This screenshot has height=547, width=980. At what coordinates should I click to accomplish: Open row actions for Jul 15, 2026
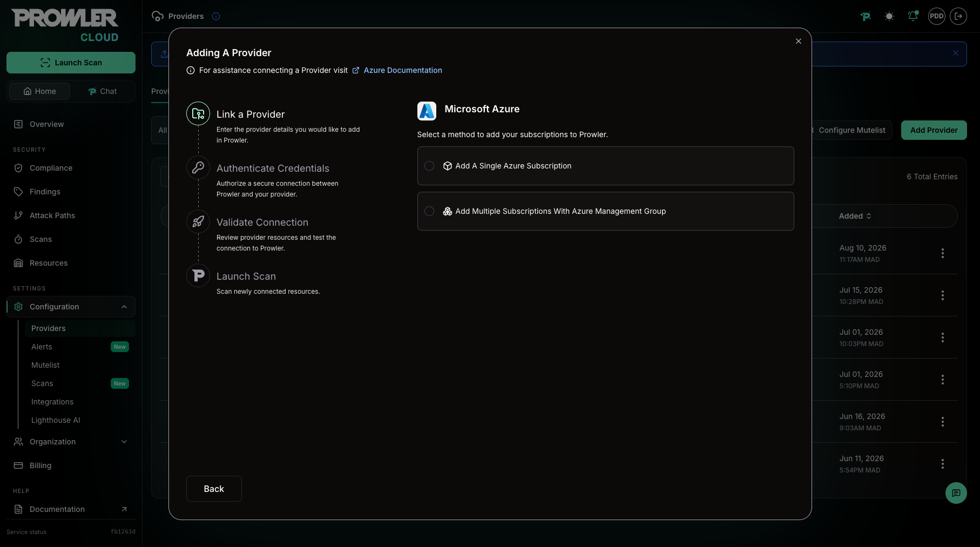(x=943, y=295)
